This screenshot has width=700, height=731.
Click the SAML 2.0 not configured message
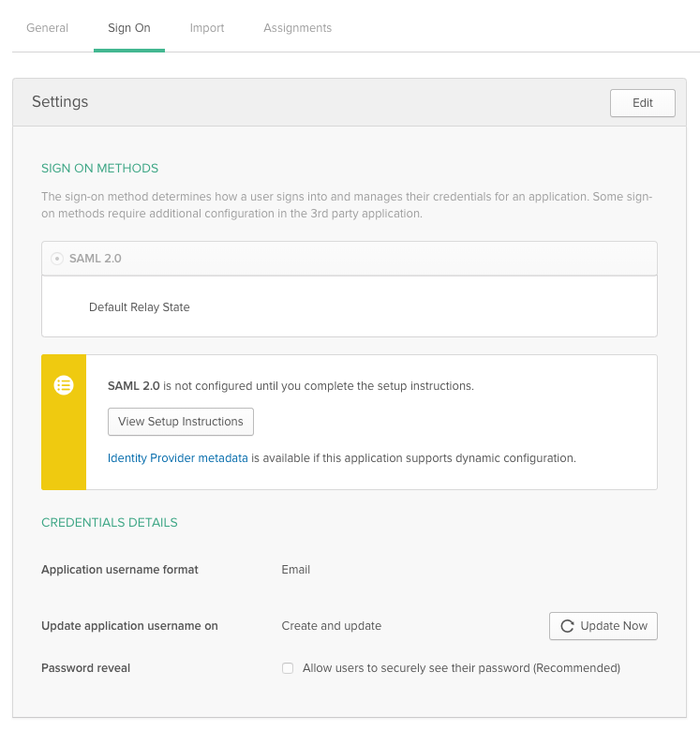[290, 386]
